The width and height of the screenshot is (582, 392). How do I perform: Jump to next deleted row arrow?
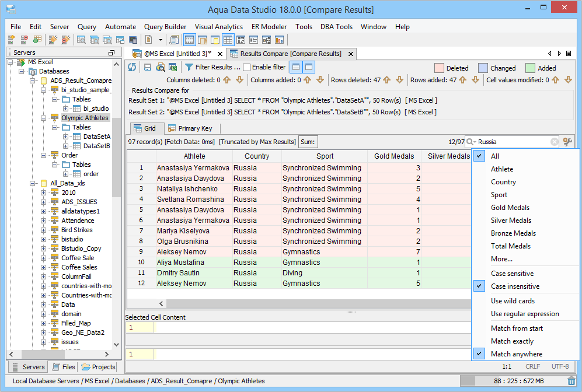pyautogui.click(x=399, y=80)
